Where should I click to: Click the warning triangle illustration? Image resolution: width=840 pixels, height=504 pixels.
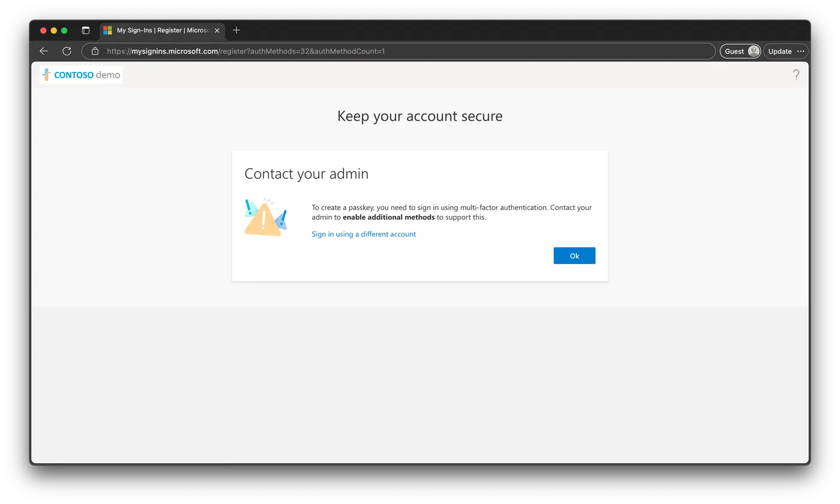(266, 217)
